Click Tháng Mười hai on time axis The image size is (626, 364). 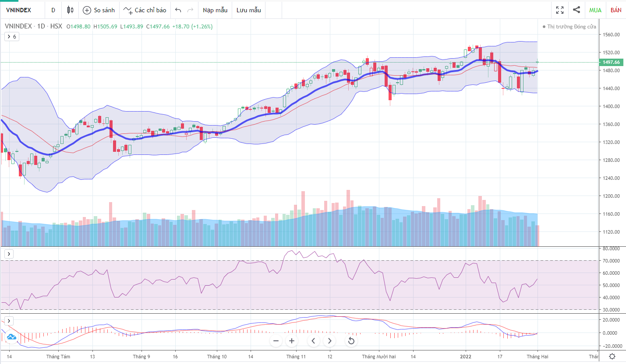point(379,357)
